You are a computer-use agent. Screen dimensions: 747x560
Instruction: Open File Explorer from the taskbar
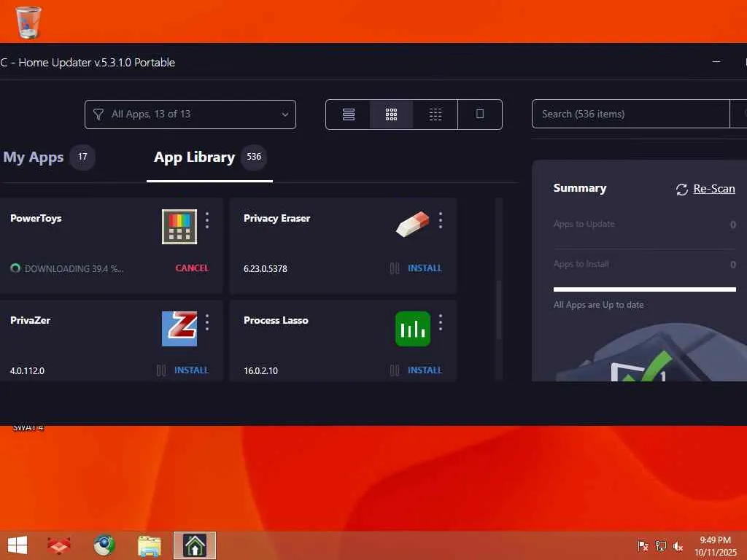(x=149, y=545)
